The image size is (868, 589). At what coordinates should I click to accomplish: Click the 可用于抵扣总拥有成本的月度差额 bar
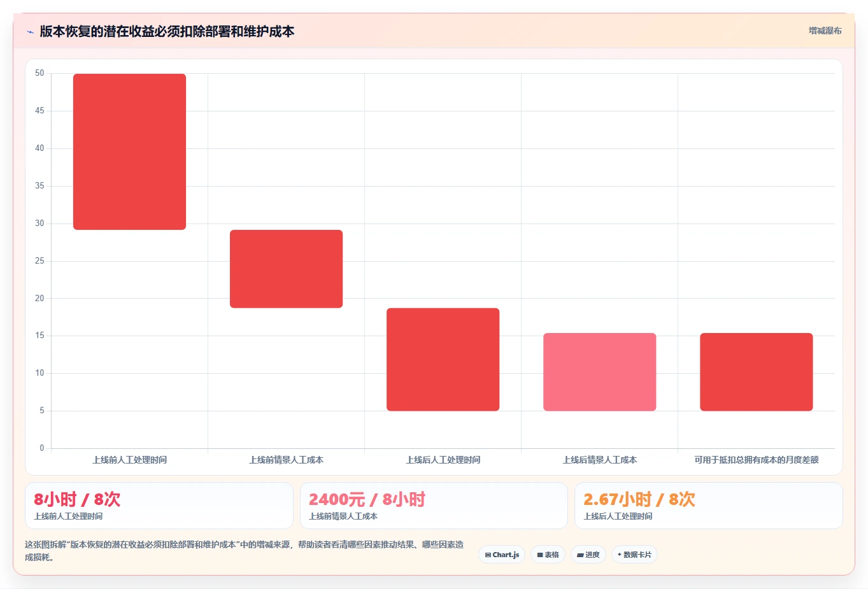pos(757,372)
